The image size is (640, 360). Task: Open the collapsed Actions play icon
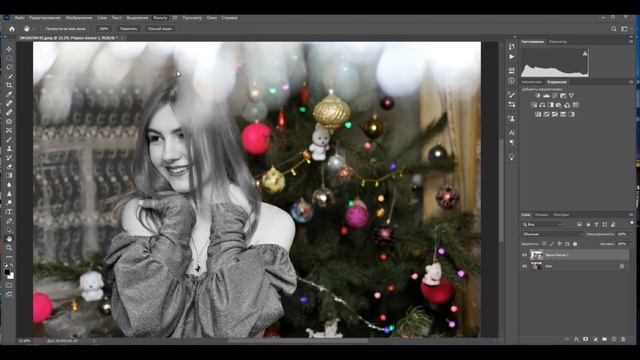coord(511,57)
